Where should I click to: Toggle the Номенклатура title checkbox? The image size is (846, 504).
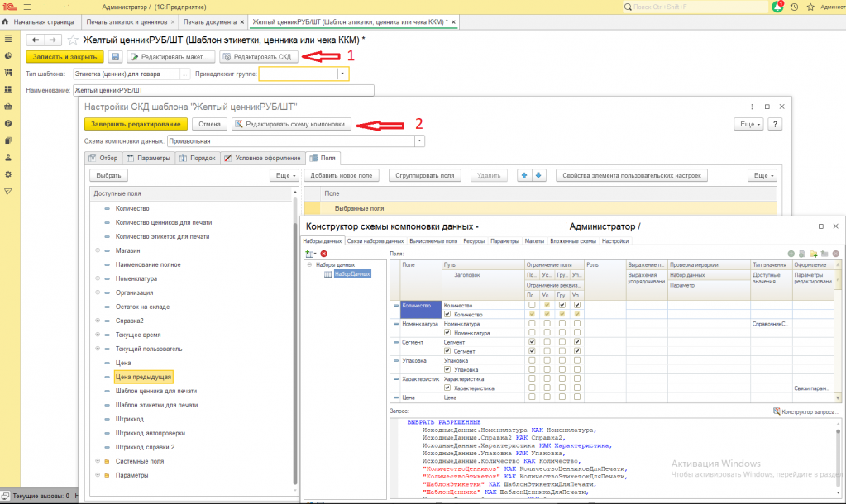(447, 333)
